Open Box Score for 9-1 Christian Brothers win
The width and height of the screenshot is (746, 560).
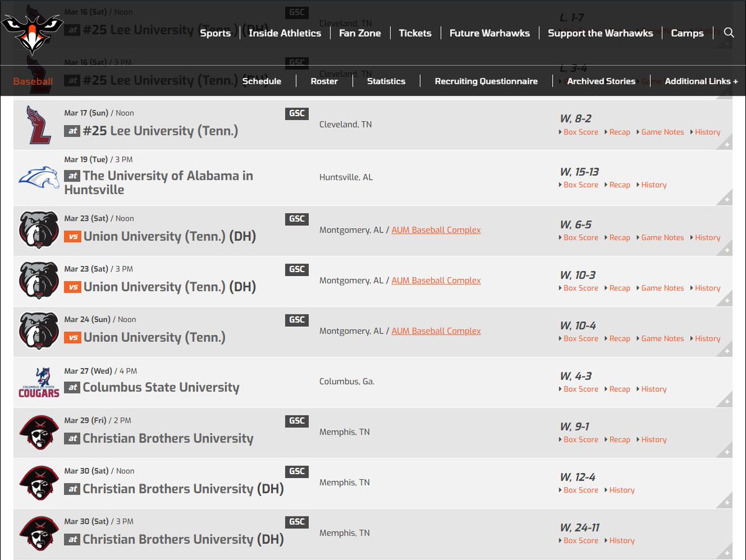(x=581, y=439)
